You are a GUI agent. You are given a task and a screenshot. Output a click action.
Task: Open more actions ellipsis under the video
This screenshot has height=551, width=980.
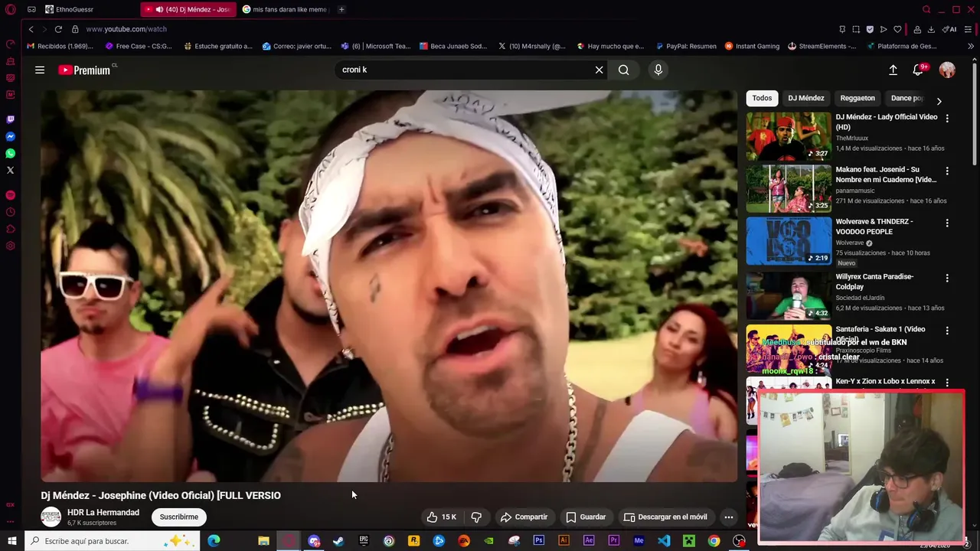(x=729, y=517)
